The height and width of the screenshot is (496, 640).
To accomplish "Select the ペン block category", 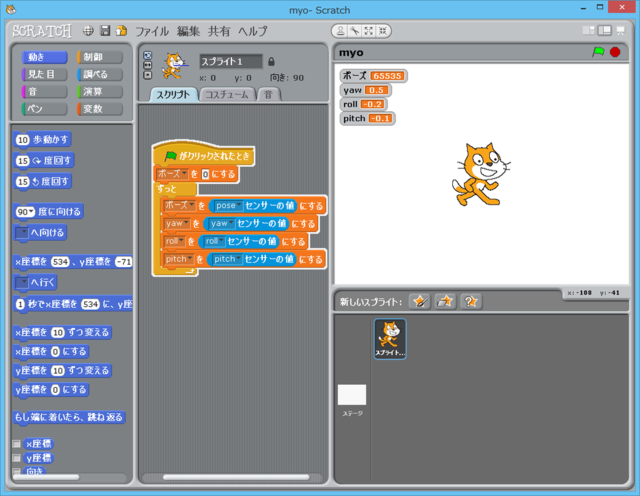I will 44,109.
